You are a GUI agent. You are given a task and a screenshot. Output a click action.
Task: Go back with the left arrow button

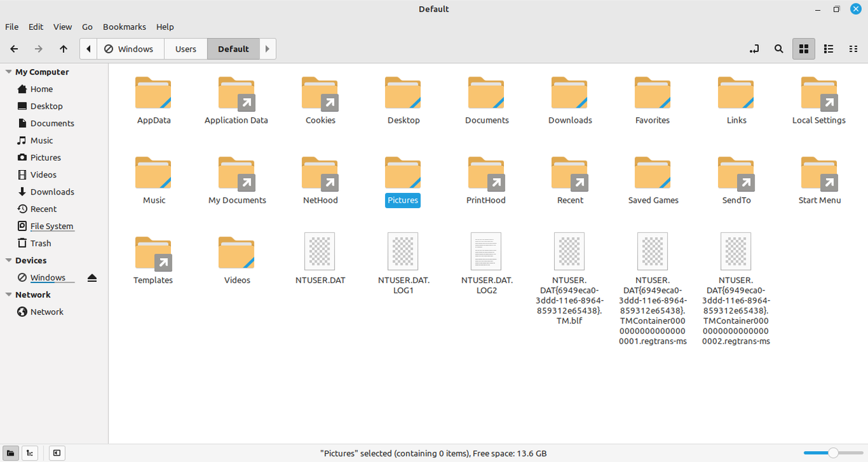14,49
